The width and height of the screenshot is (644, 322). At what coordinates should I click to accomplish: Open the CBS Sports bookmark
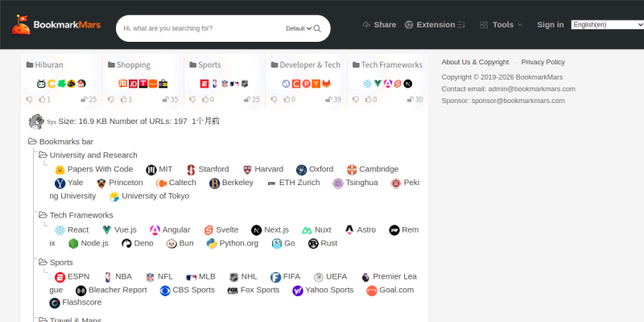coord(188,291)
